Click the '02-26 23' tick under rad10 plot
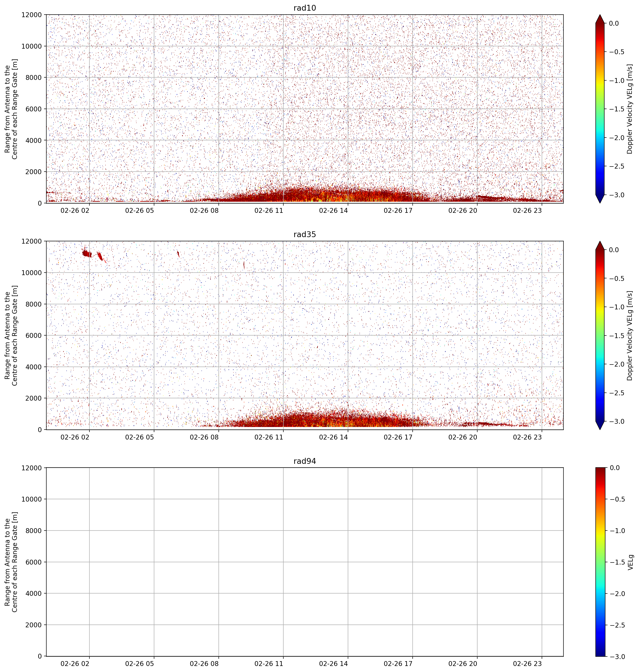The height and width of the screenshot is (672, 639). [527, 210]
